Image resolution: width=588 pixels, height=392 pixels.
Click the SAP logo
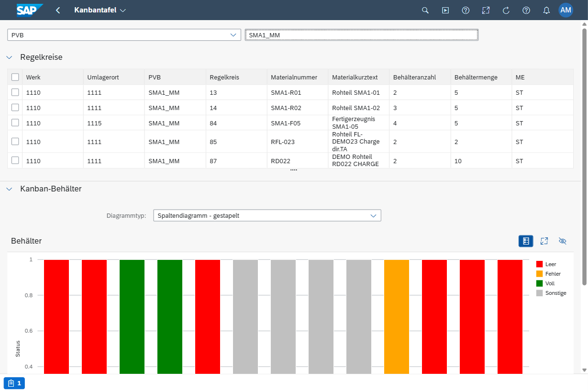[x=30, y=10]
